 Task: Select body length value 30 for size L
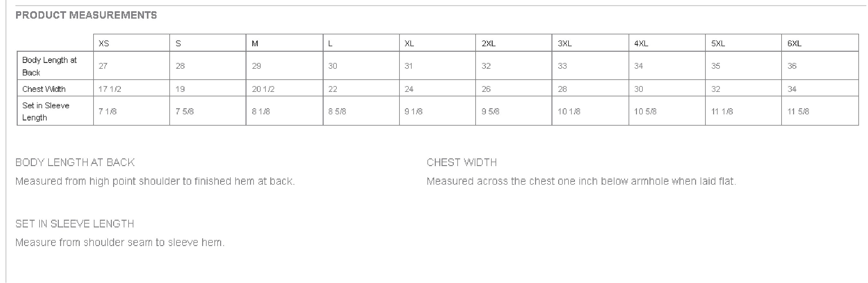pyautogui.click(x=333, y=66)
